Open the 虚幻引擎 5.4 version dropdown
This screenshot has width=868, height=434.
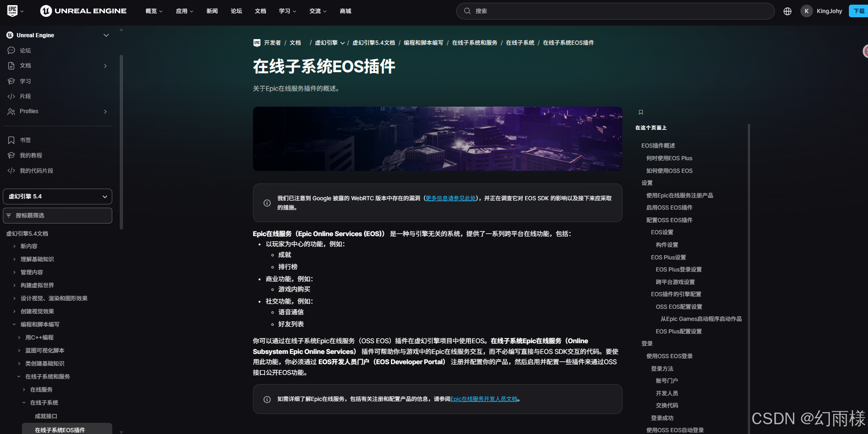coord(57,197)
